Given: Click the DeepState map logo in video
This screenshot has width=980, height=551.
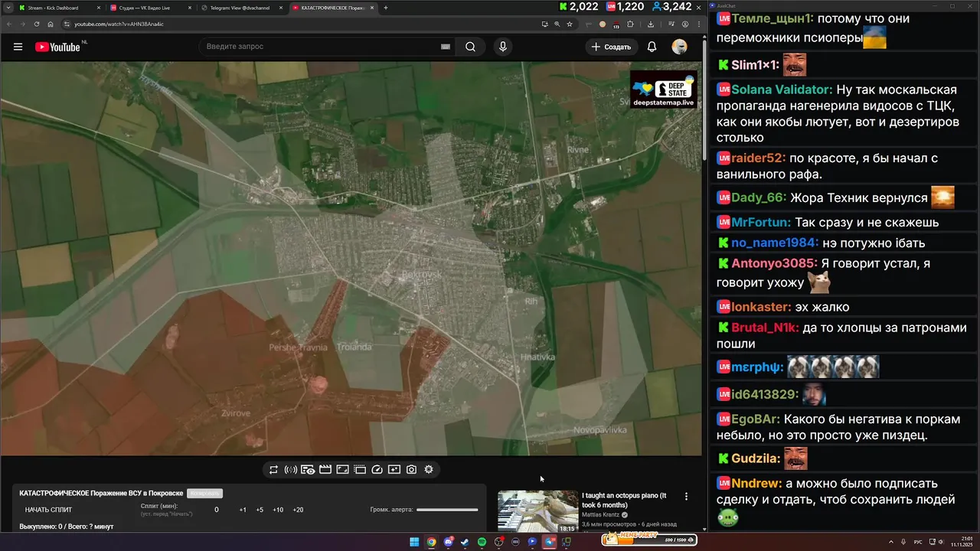Looking at the screenshot, I should 663,90.
